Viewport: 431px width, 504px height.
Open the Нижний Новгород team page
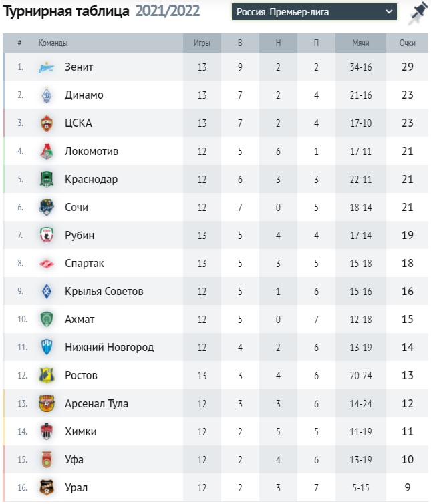click(x=109, y=348)
